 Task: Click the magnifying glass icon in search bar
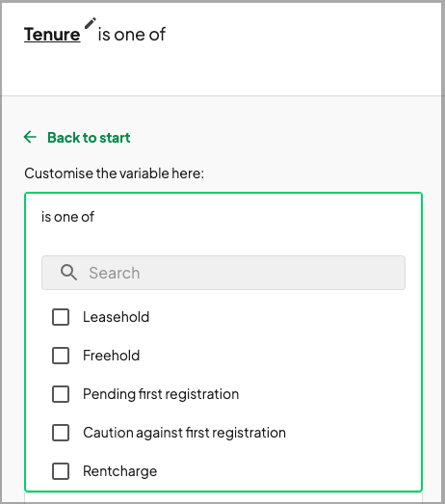click(68, 273)
